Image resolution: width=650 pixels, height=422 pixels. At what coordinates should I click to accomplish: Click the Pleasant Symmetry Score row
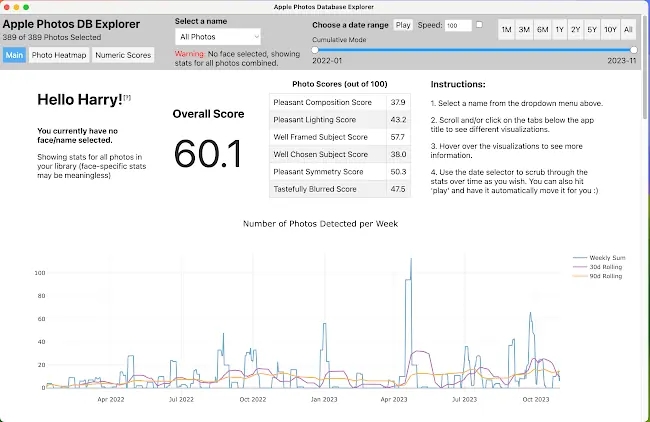[x=340, y=172]
